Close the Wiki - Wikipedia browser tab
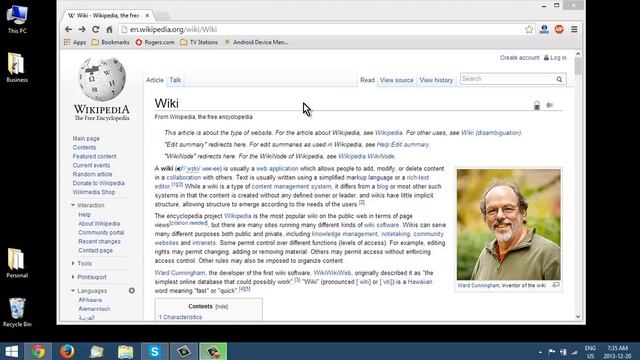The height and width of the screenshot is (360, 640). tap(147, 16)
